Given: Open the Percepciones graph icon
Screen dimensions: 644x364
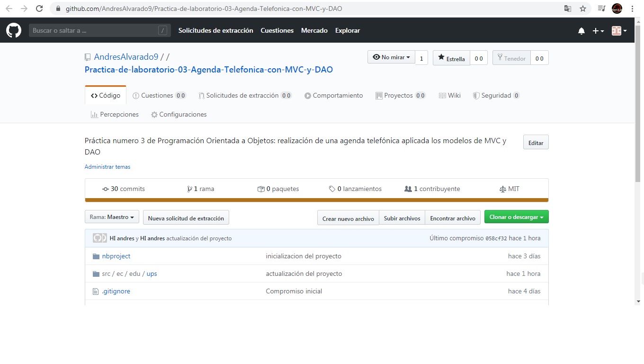Looking at the screenshot, I should click(x=94, y=114).
